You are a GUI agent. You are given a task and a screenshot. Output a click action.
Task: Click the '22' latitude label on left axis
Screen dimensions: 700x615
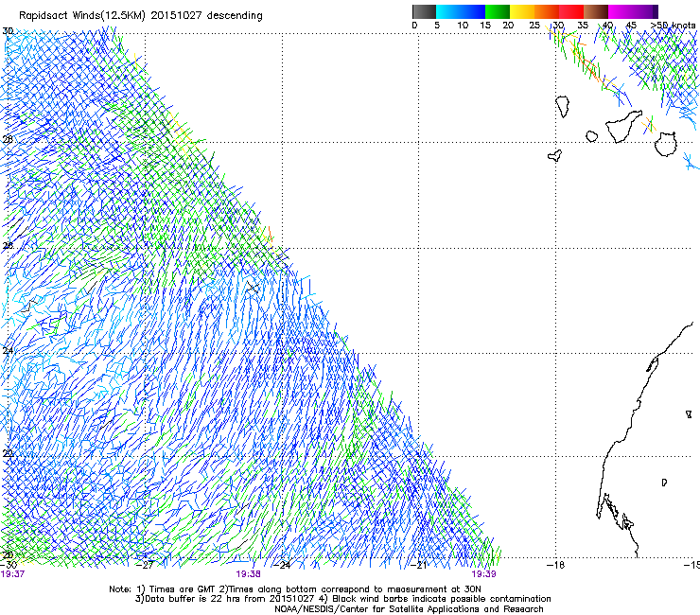8,453
